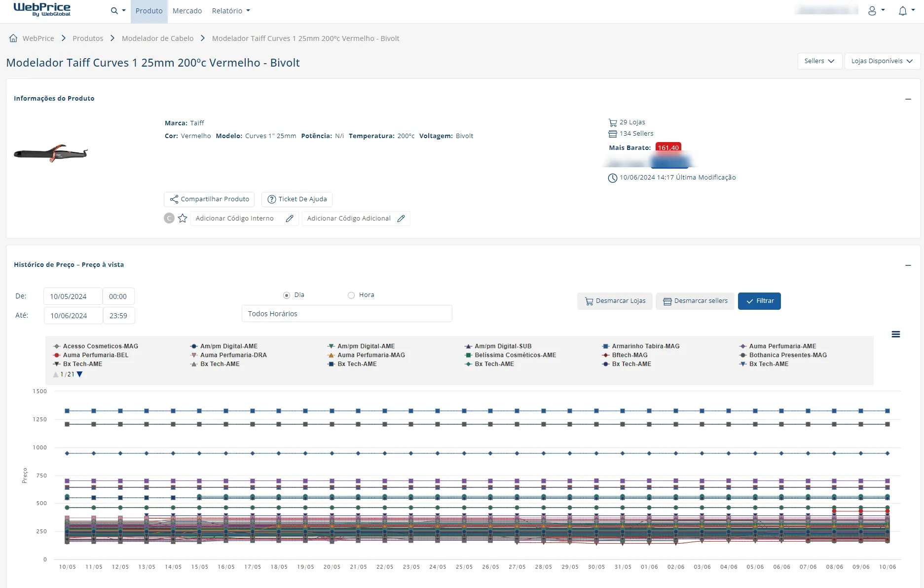924x588 pixels.
Task: Open the notifications bell
Action: coord(906,11)
